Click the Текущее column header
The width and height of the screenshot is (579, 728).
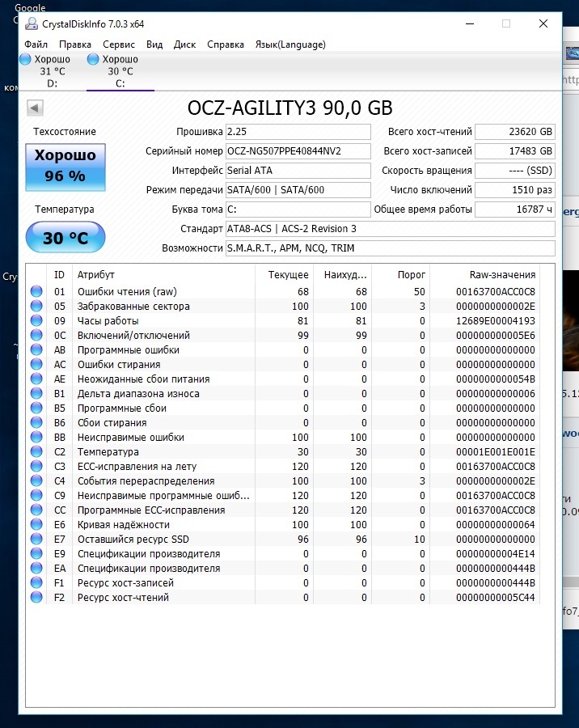(x=284, y=274)
